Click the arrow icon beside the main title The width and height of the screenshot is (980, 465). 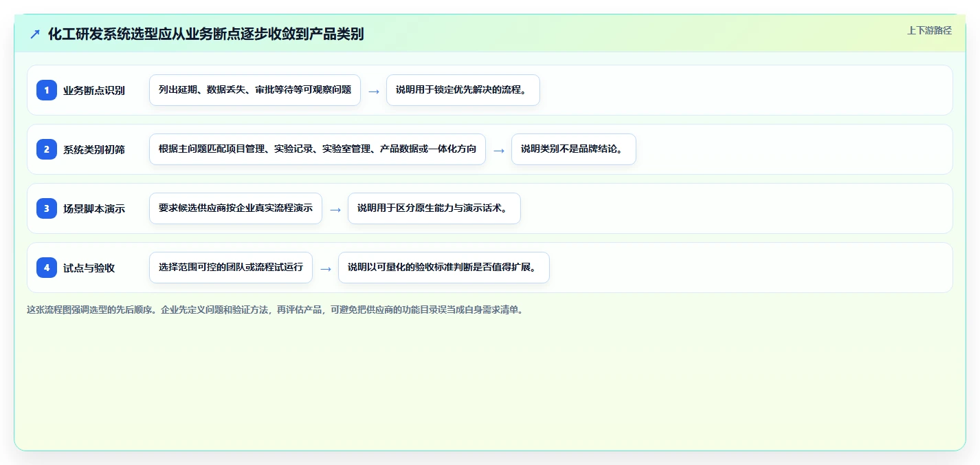click(35, 34)
